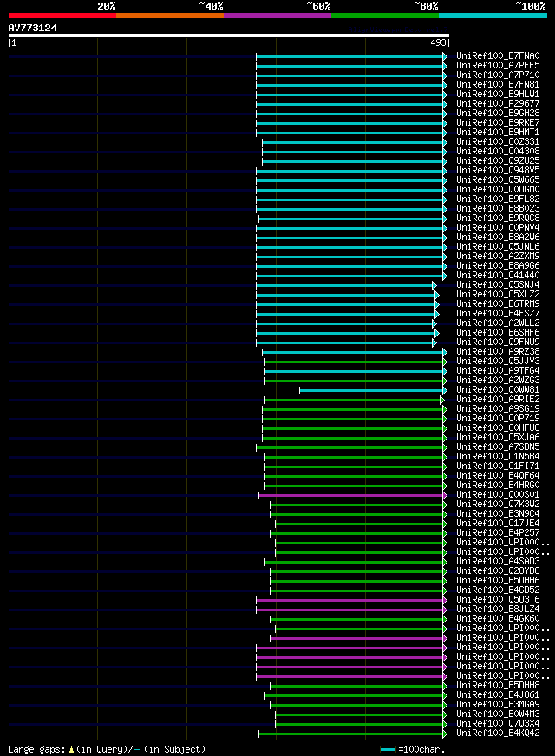Select the UniRef100_B8B023 label
This screenshot has height=756, width=555.
point(498,208)
